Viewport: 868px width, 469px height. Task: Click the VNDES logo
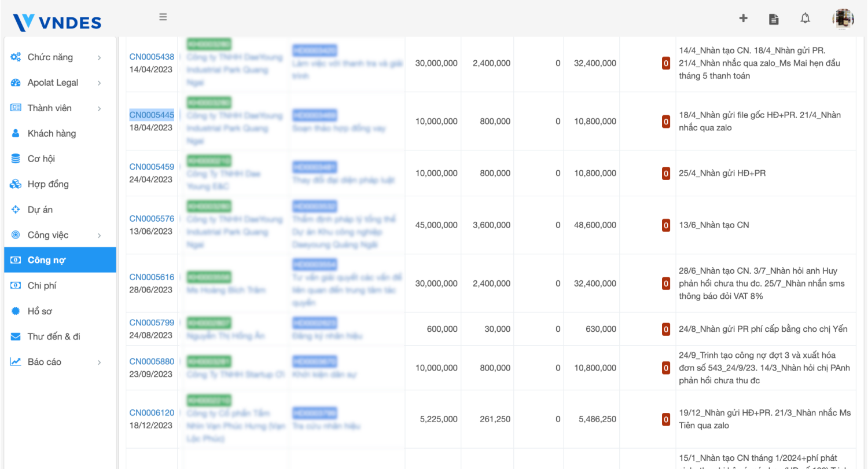[x=57, y=23]
